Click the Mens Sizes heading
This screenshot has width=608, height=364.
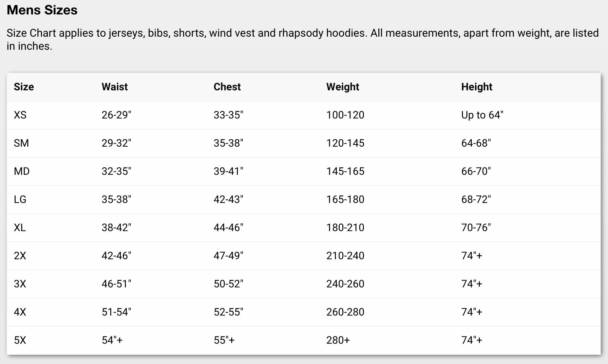click(x=42, y=10)
